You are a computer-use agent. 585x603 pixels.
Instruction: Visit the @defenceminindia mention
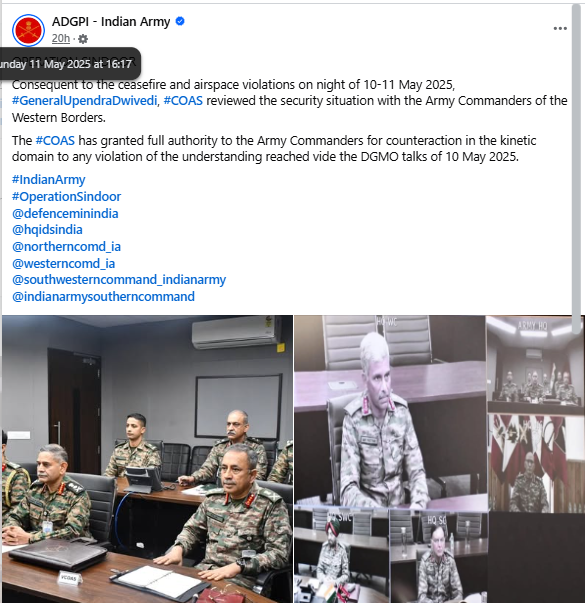click(x=65, y=213)
